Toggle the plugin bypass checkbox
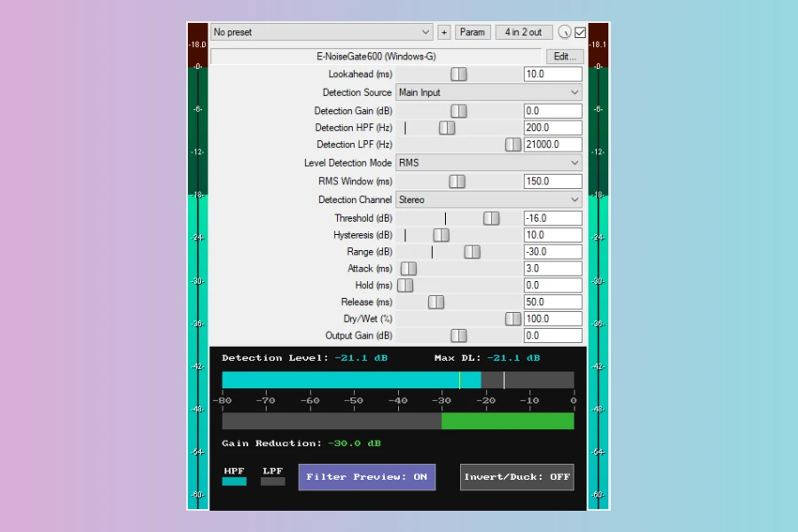Viewport: 798px width, 532px height. (581, 33)
